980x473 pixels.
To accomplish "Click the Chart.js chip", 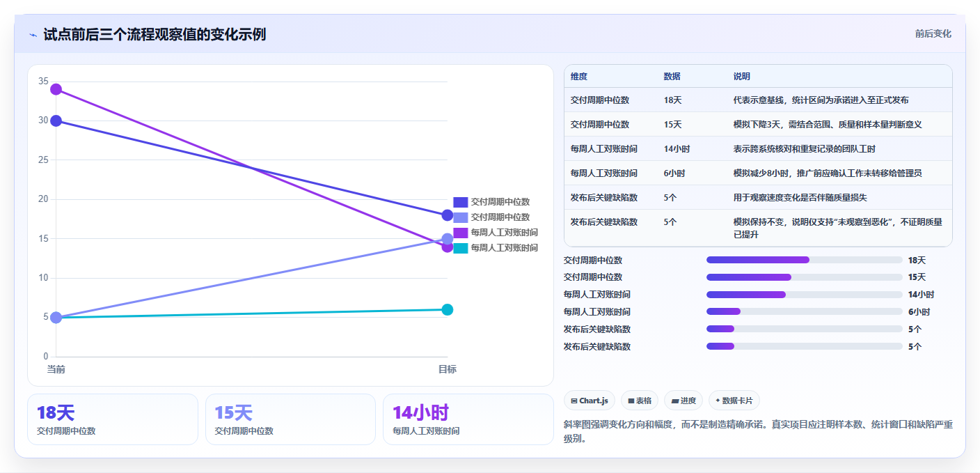I will [589, 401].
